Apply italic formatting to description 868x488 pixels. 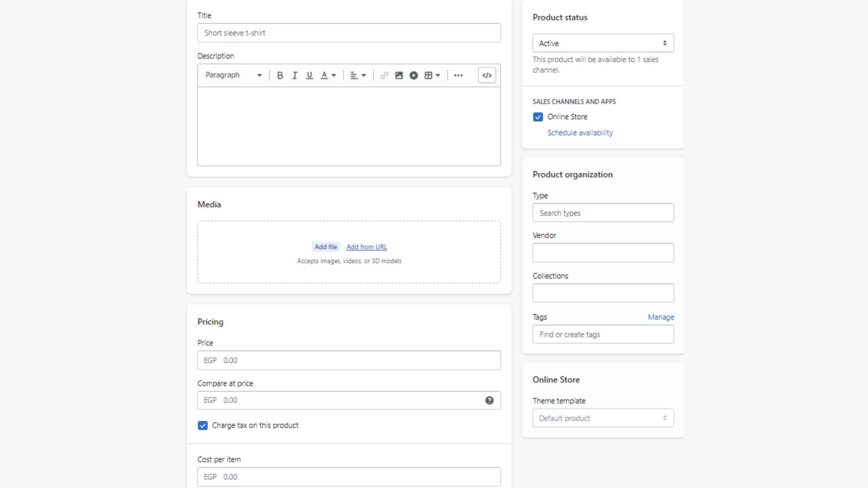coord(295,75)
